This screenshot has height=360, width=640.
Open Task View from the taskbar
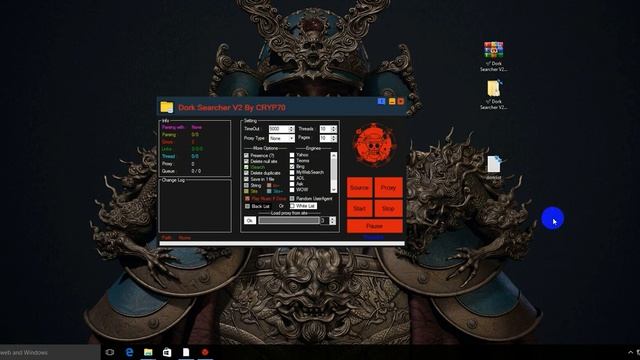pos(110,352)
